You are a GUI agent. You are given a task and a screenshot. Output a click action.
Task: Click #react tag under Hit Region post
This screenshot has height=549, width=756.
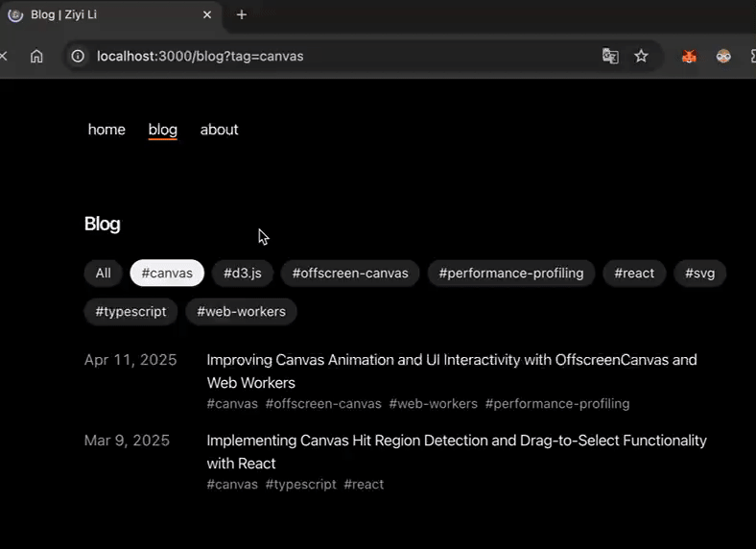point(364,485)
